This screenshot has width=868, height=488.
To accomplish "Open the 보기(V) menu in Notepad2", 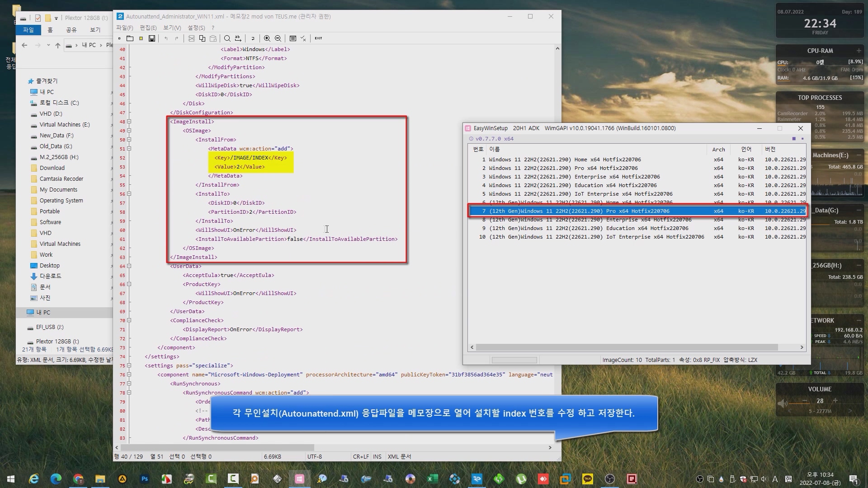I will coord(172,28).
